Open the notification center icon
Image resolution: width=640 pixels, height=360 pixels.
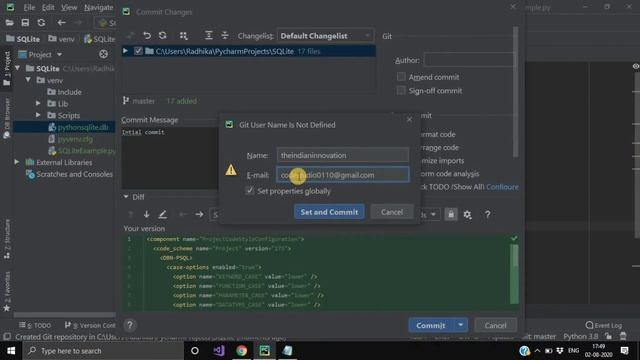pyautogui.click(x=624, y=351)
